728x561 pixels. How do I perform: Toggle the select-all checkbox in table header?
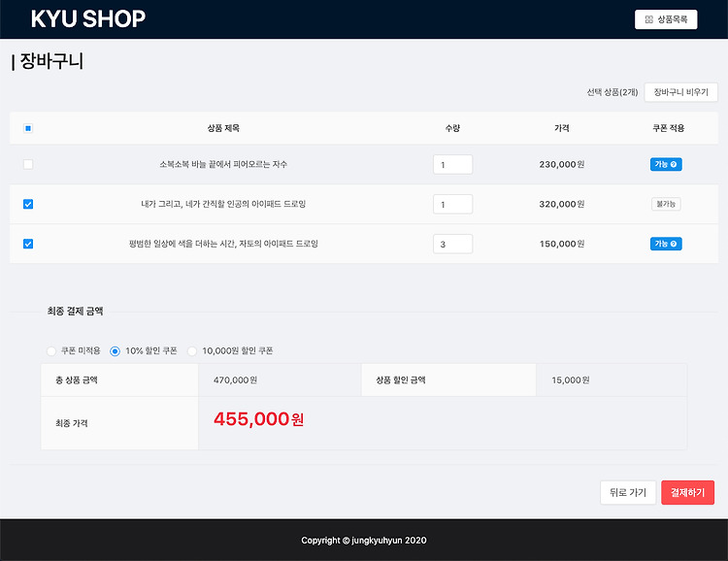click(x=28, y=128)
